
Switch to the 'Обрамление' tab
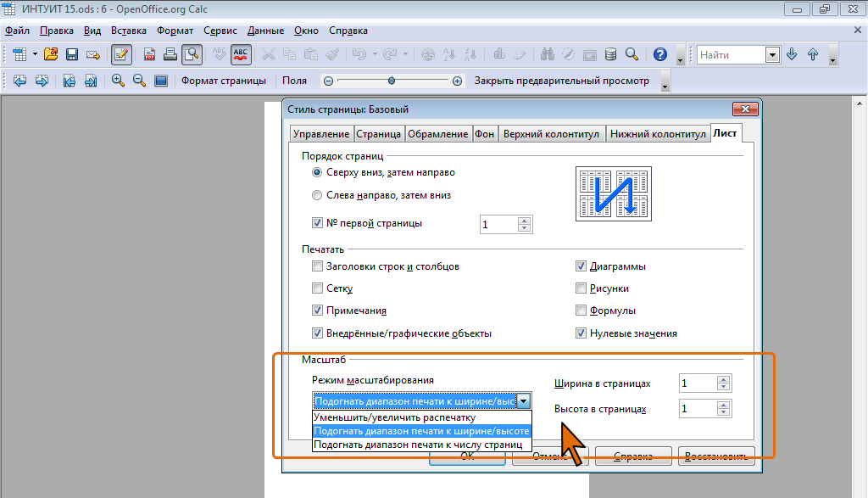pos(438,134)
